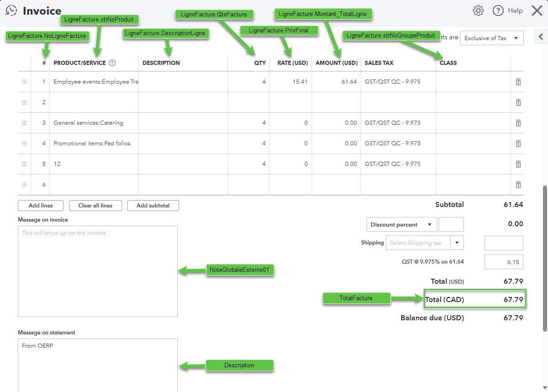Click the Product/Service info help icon

[x=112, y=63]
